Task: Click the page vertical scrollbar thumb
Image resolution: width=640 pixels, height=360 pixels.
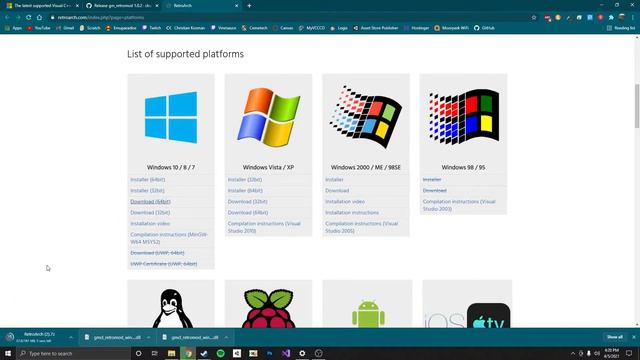Action: tap(637, 106)
